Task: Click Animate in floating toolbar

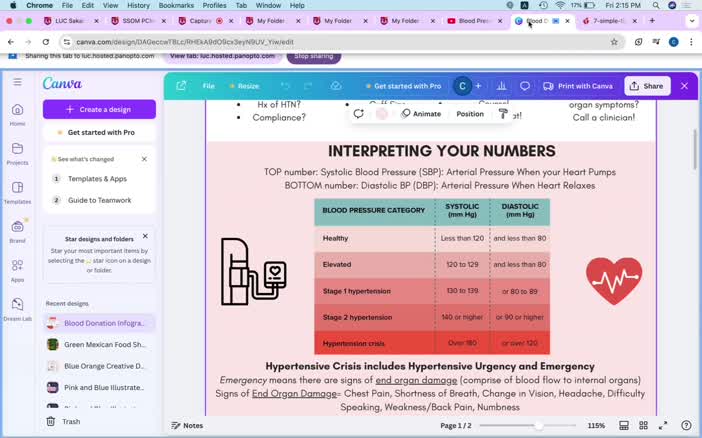Action: point(421,114)
